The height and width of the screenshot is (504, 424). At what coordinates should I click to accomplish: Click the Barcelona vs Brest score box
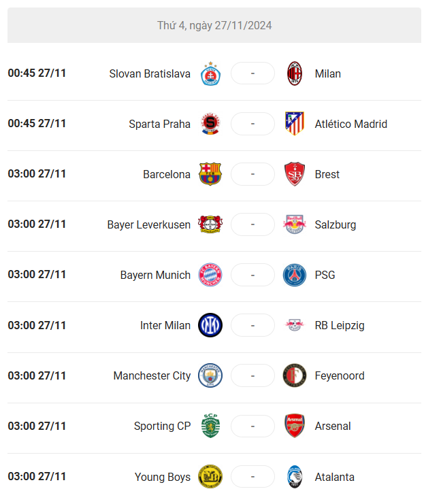253,174
